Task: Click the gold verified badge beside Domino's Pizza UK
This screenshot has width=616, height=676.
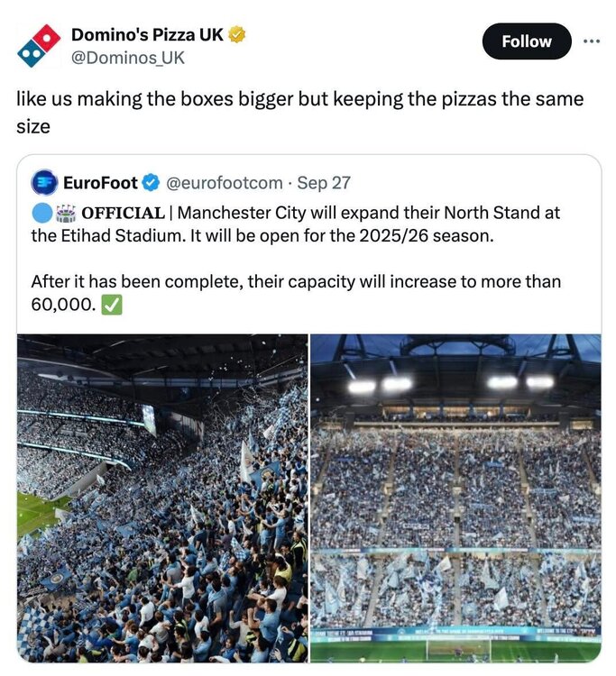Action: coord(237,34)
